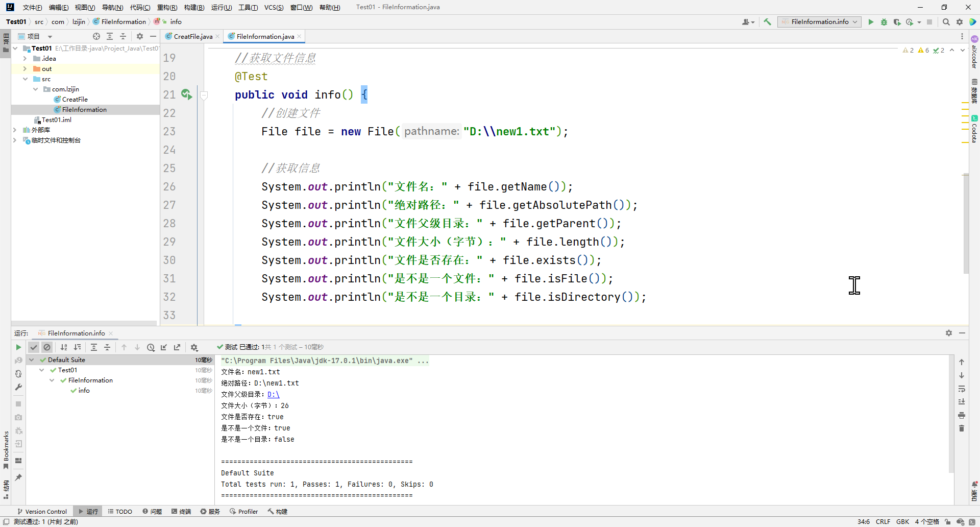Sort tests alphabetically in Run panel
Viewport: 980px width, 527px height.
[x=64, y=347]
